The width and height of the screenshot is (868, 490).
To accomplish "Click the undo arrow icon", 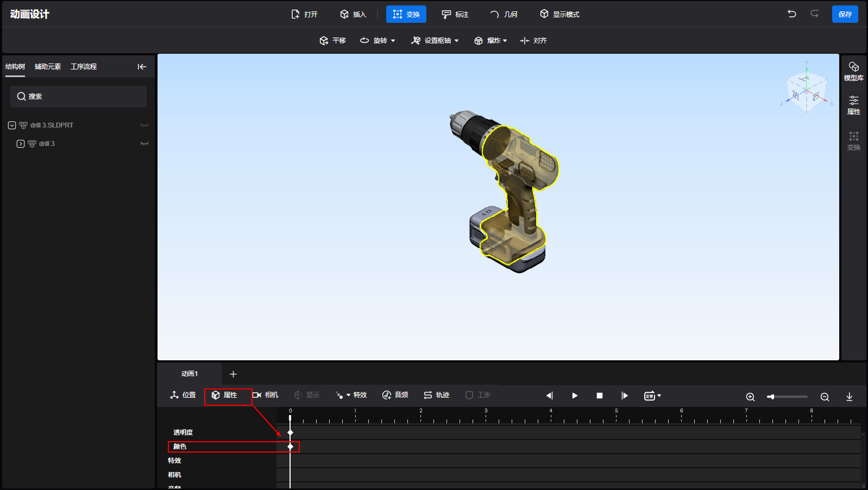I will tap(792, 14).
